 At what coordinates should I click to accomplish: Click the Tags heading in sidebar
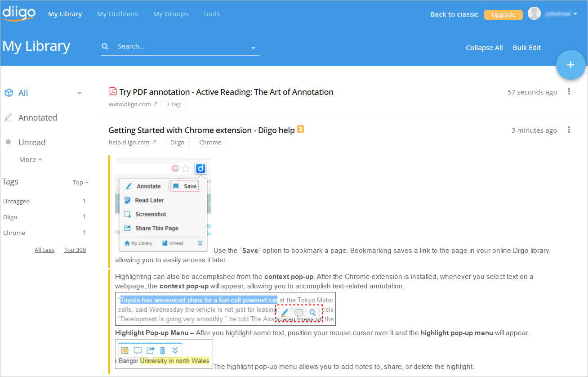tap(10, 182)
